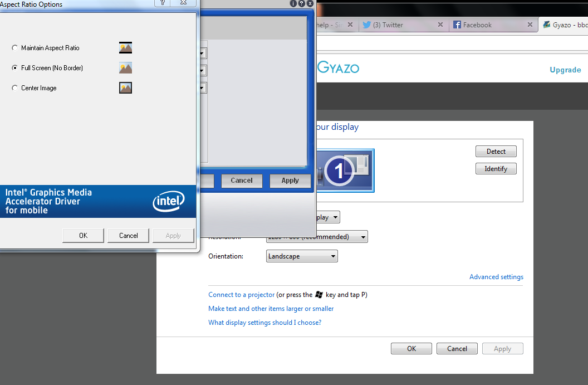The height and width of the screenshot is (385, 588).
Task: Select the Full Screen (No Border) radio button
Action: (14, 67)
